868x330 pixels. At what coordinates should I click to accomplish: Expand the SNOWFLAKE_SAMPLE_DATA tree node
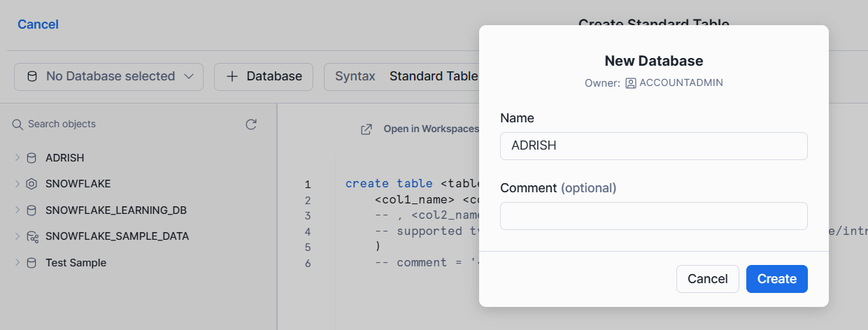tap(17, 236)
